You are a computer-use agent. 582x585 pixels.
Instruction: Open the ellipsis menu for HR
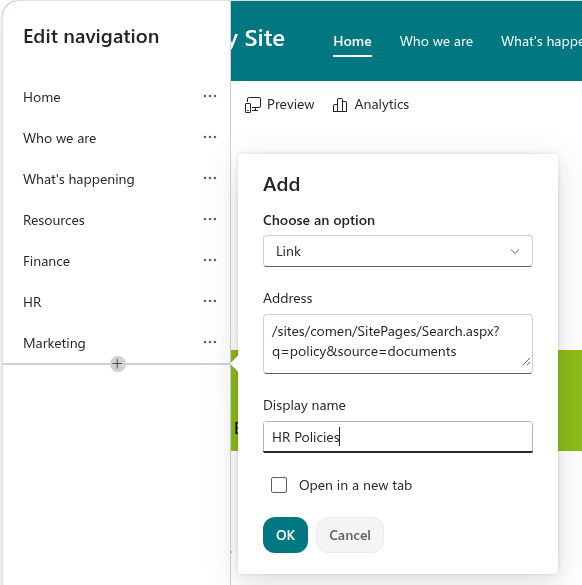pos(210,301)
